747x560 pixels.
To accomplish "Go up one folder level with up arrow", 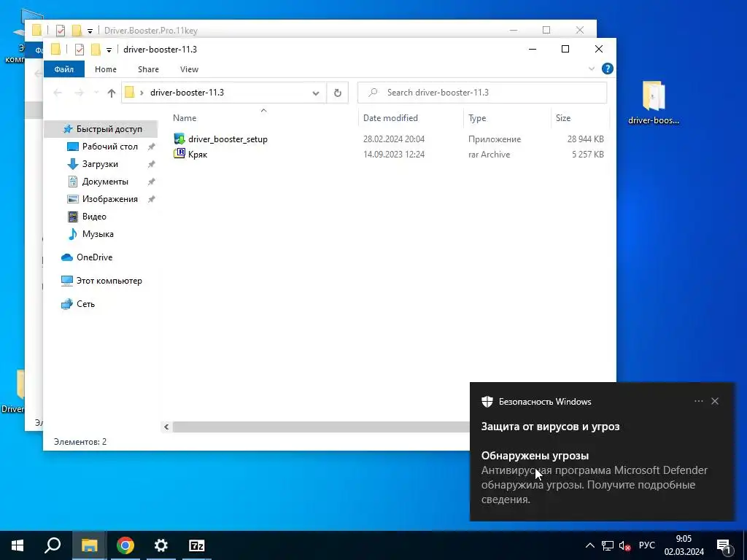I will point(112,93).
